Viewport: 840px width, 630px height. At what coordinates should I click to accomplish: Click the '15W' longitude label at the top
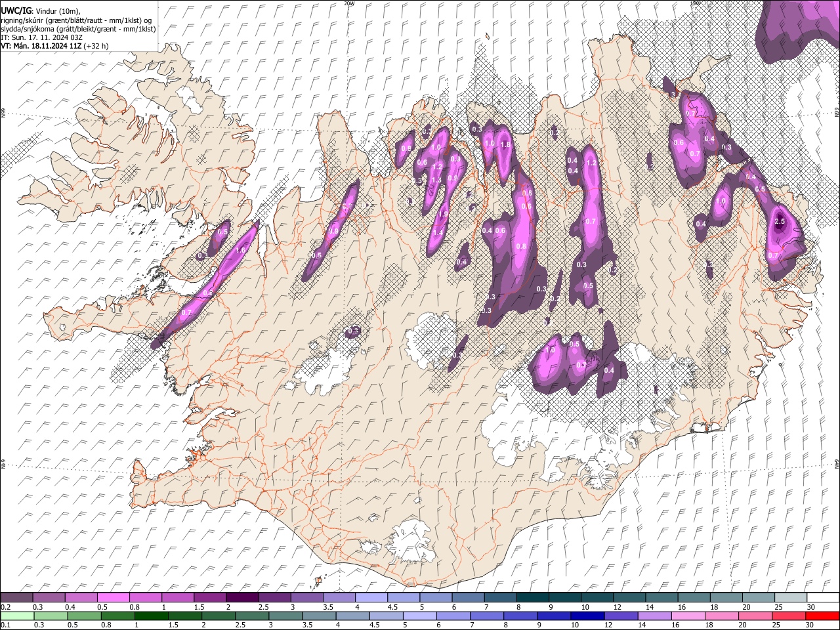click(695, 3)
